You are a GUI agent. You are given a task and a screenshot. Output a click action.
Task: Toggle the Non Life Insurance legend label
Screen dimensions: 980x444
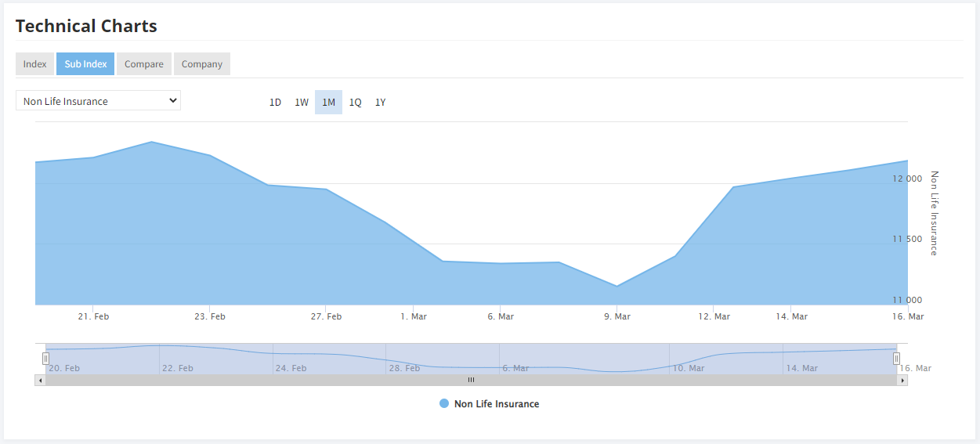point(497,404)
